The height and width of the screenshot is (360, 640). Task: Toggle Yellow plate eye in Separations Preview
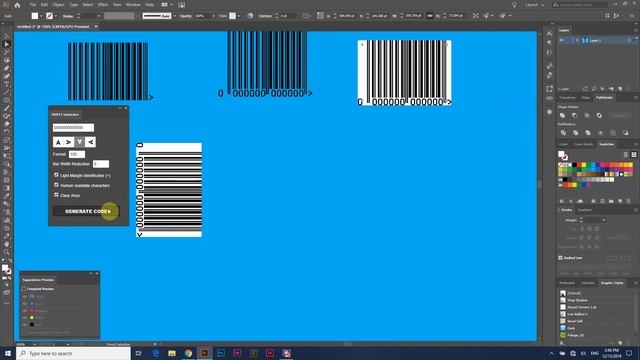pos(25,318)
